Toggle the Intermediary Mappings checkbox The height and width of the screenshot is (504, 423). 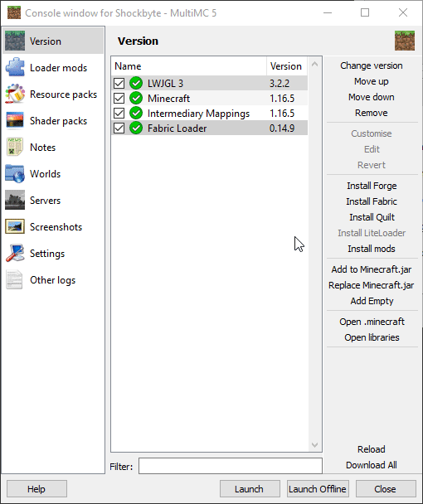click(119, 113)
